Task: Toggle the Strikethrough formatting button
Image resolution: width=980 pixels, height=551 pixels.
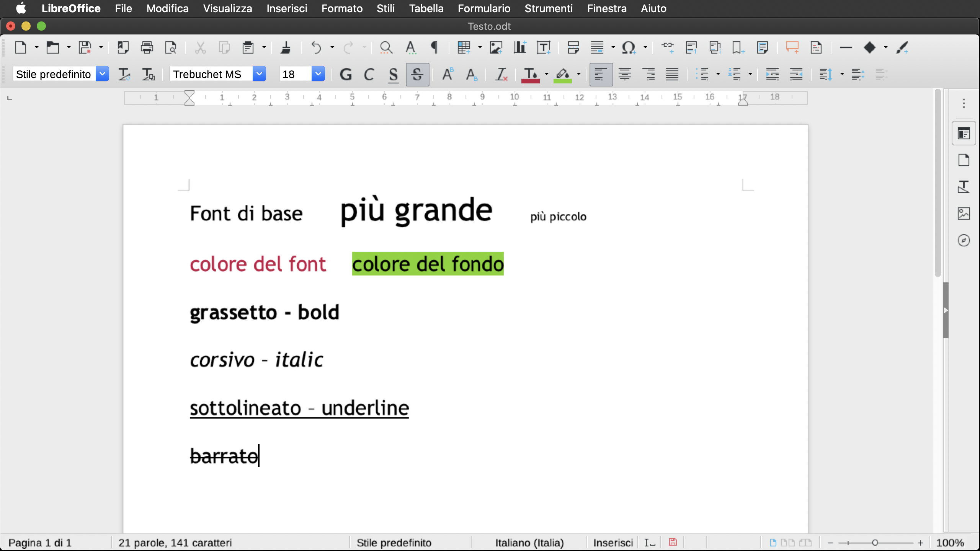Action: (x=417, y=74)
